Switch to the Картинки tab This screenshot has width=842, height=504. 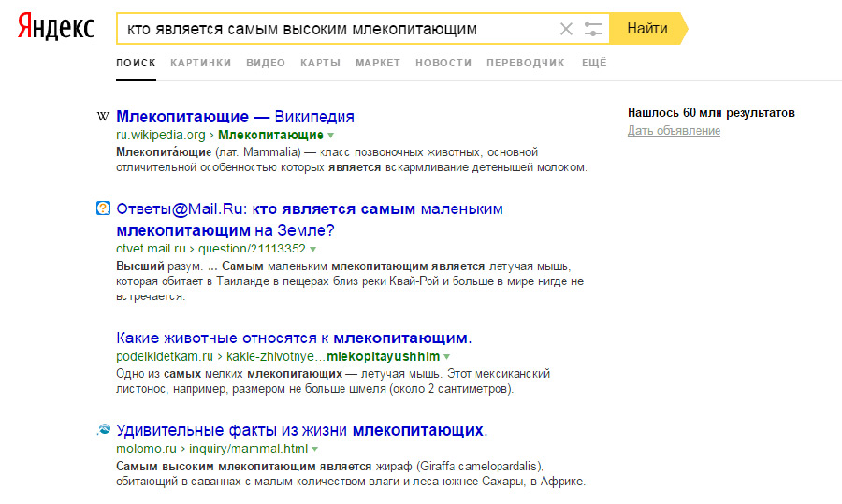[201, 63]
